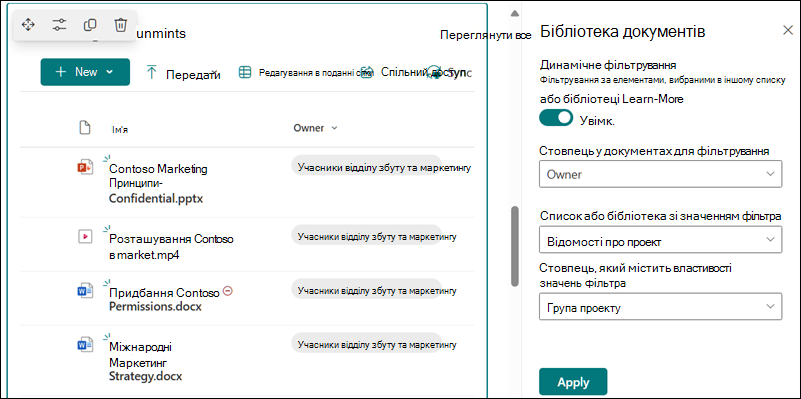This screenshot has width=801, height=399.
Task: Click Owner value in market.mp4 row
Action: pyautogui.click(x=377, y=237)
